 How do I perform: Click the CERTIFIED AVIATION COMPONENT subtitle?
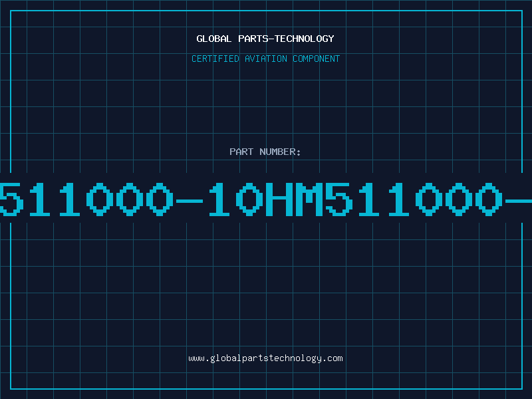click(x=265, y=59)
